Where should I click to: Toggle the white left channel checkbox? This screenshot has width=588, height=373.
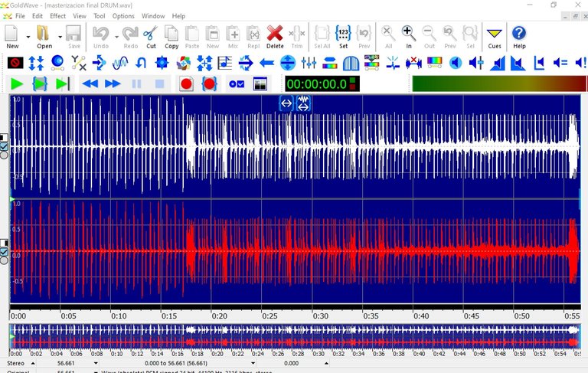[4, 146]
